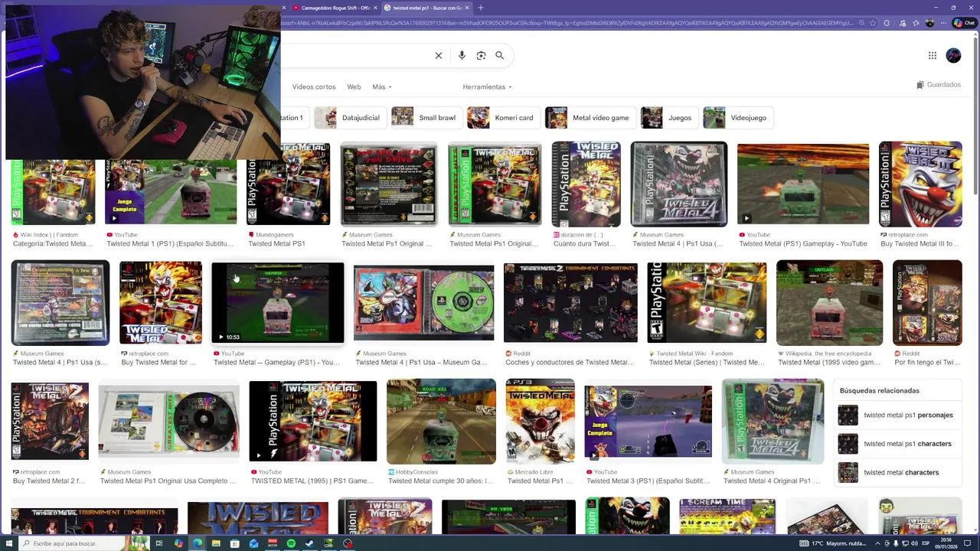Open 'Twisted Metal (Series)' Fandom wiki caption
Screen dimensions: 980x551
pyautogui.click(x=707, y=362)
